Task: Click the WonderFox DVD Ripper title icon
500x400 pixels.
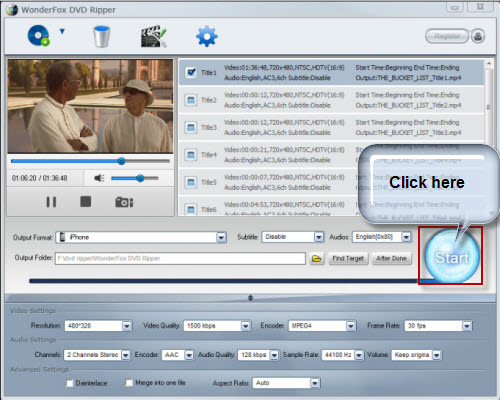Action: pos(12,10)
